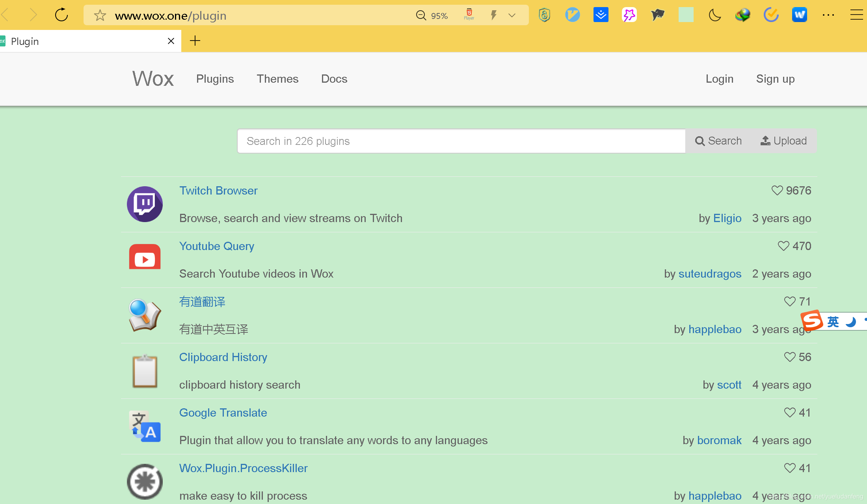Click the ProcessKiller asterisk icon thumbnail
Image resolution: width=867 pixels, height=504 pixels.
click(x=145, y=482)
